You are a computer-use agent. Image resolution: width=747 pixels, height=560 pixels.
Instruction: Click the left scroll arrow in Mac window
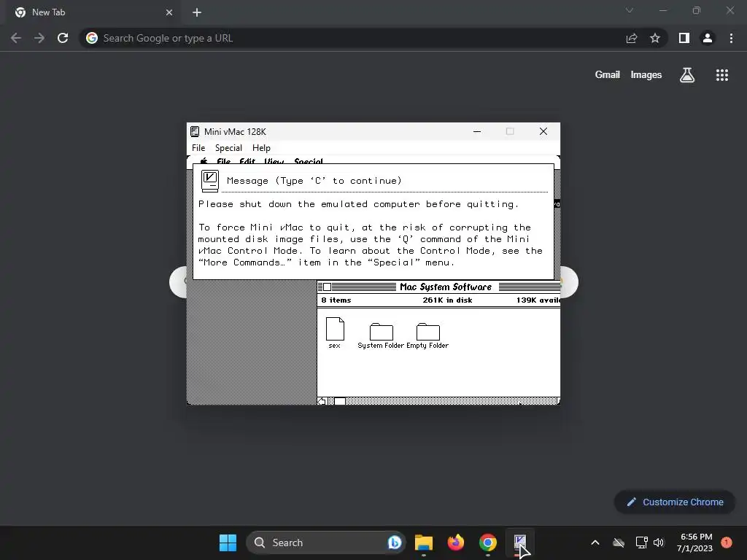322,401
